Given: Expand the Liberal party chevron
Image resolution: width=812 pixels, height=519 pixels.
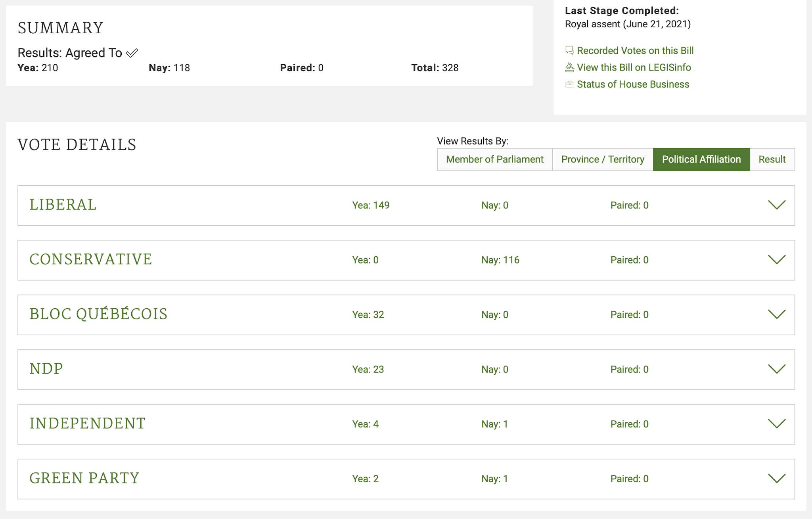Looking at the screenshot, I should (x=777, y=205).
